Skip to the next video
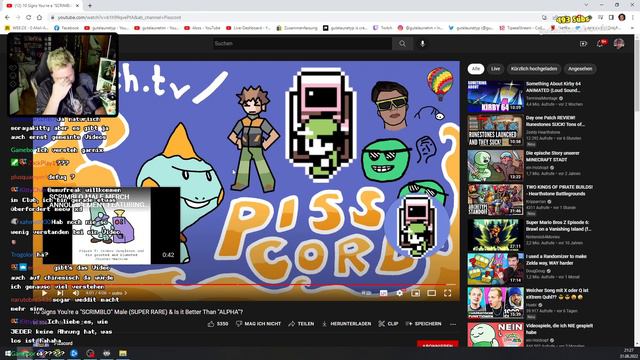Viewport: 640px width, 360px height. coord(60,293)
